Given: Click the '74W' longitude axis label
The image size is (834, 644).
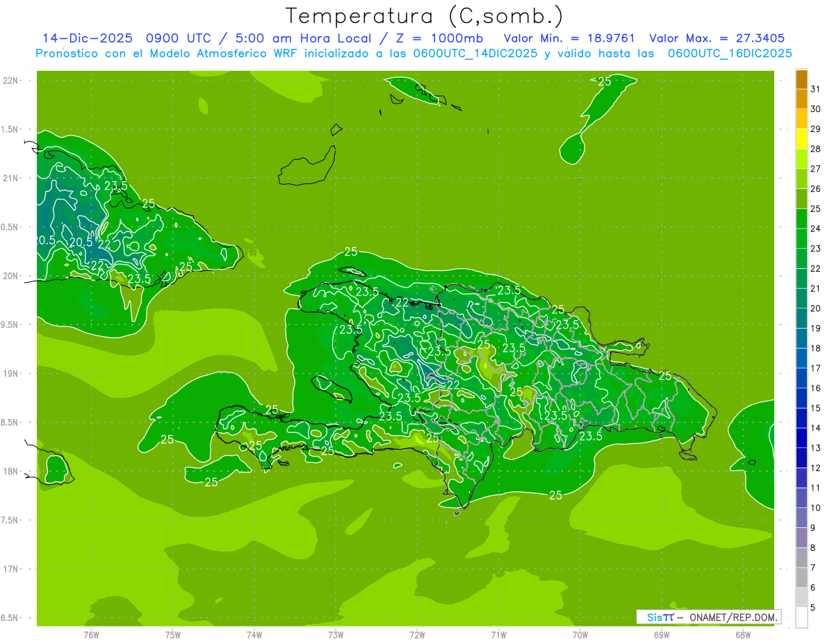Looking at the screenshot, I should click(254, 634).
